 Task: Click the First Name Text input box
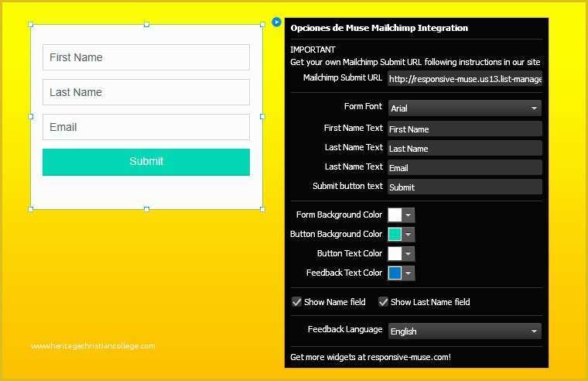pyautogui.click(x=465, y=129)
